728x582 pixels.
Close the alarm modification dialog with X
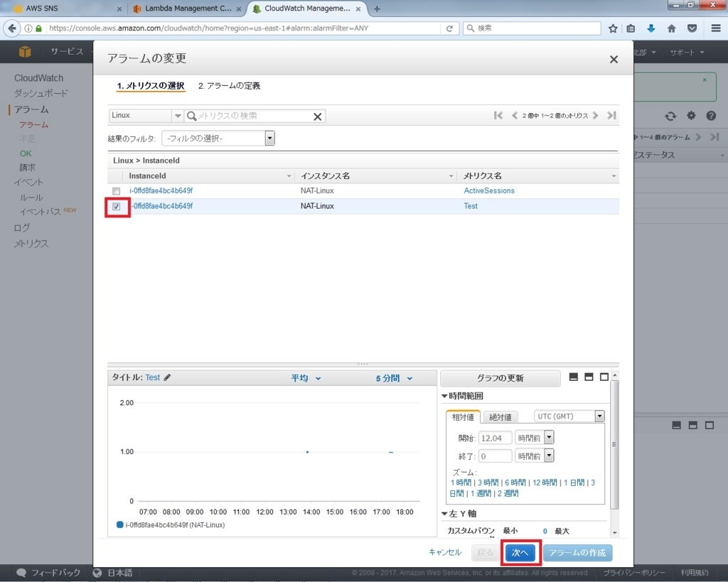pos(614,60)
